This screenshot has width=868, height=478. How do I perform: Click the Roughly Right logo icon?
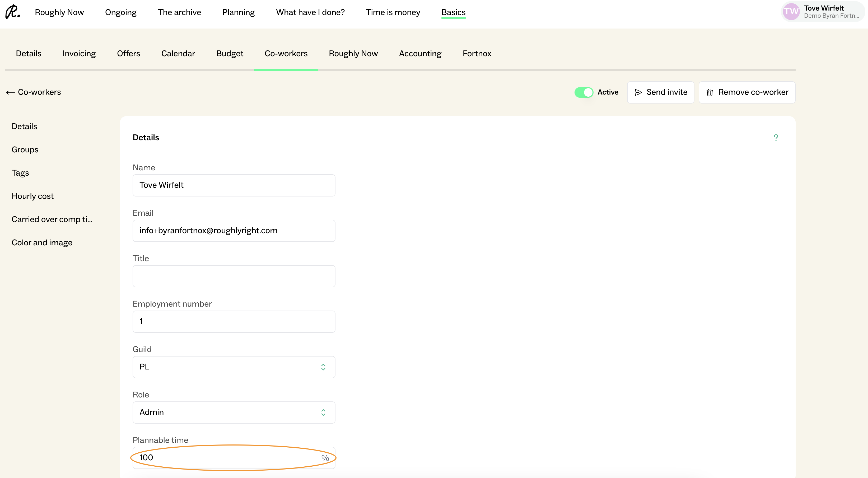tap(12, 12)
